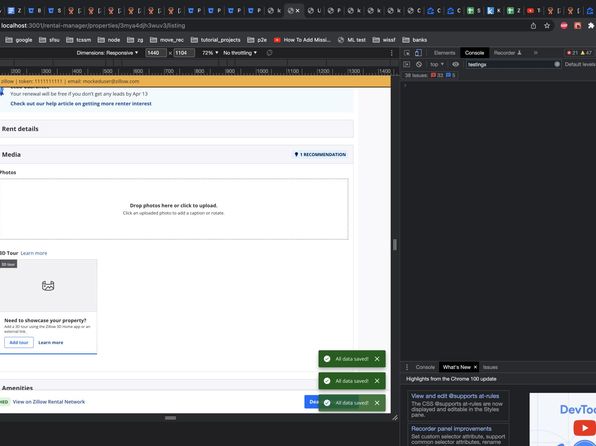Open the Dimensions: Responsive dropdown
Viewport: 596px width, 446px height.
tap(107, 53)
